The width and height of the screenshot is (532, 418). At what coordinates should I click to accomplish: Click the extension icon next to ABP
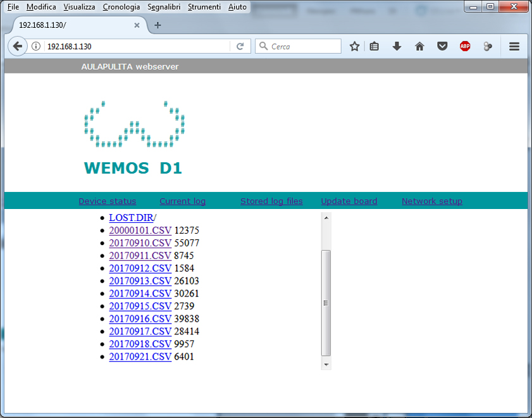tap(488, 46)
